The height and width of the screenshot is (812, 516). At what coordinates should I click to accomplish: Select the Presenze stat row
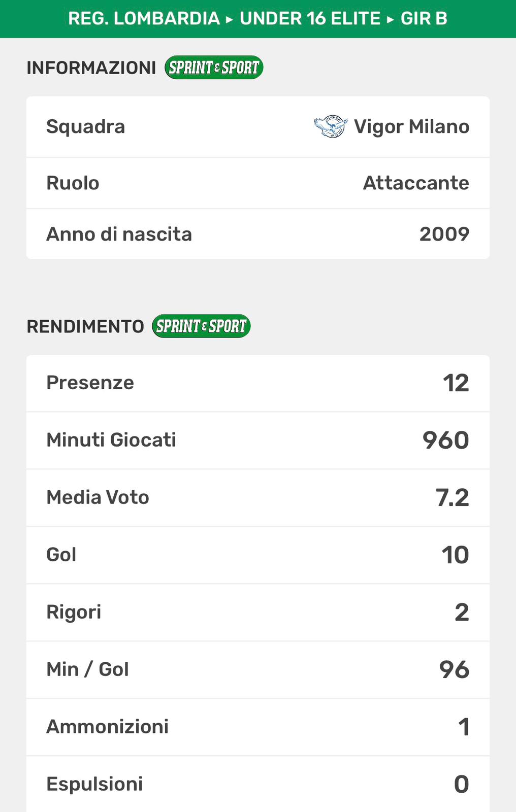click(257, 383)
